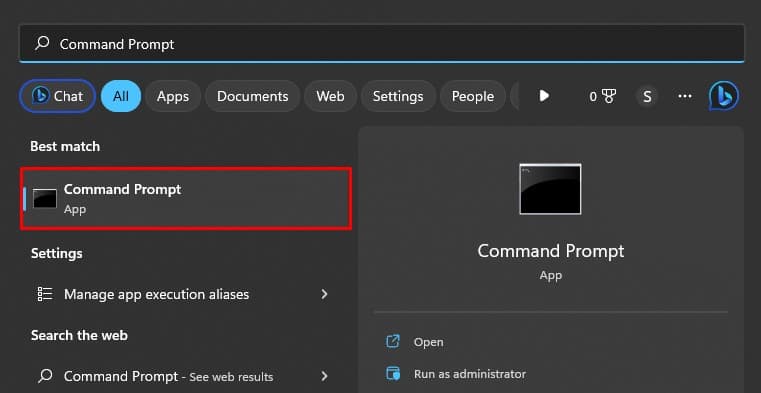Image resolution: width=761 pixels, height=393 pixels.
Task: Open Command Prompt best match result
Action: click(x=186, y=198)
